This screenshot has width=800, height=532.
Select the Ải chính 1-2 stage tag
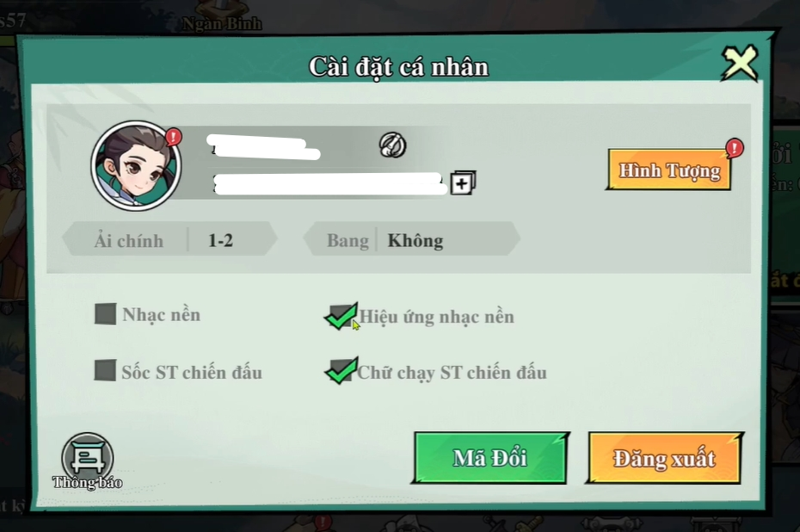pyautogui.click(x=170, y=240)
